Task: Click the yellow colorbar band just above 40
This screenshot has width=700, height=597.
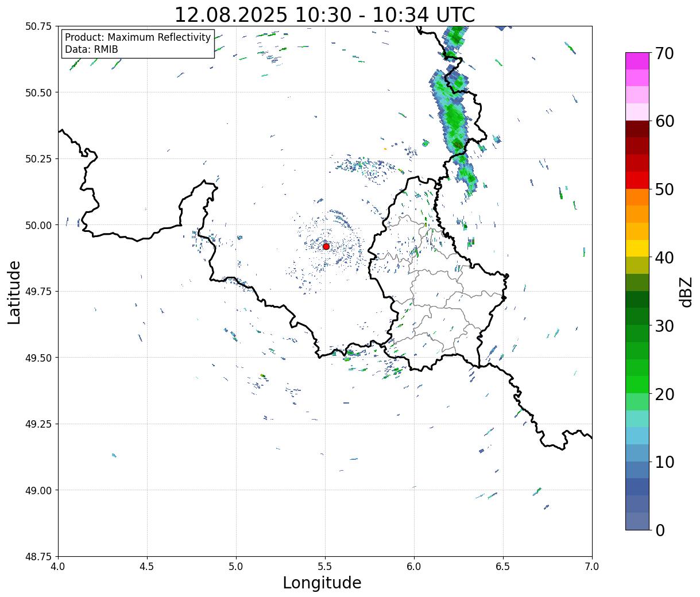Action: pyautogui.click(x=637, y=249)
